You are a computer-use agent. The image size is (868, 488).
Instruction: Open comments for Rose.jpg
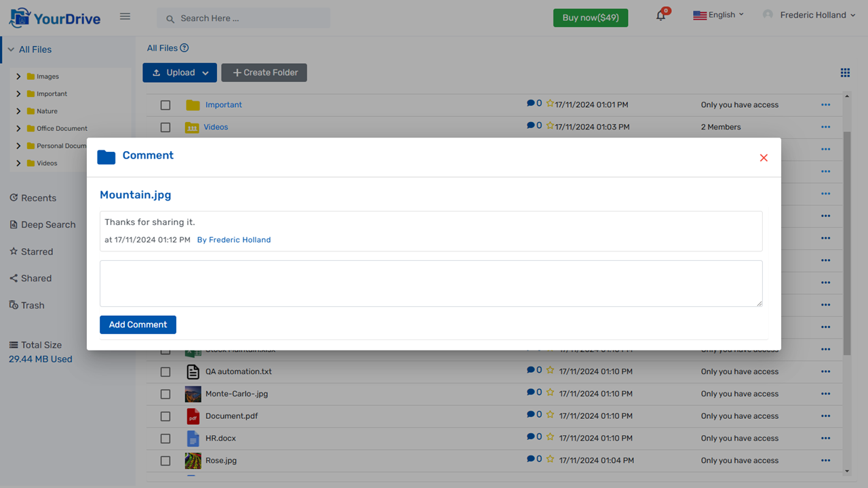pyautogui.click(x=531, y=459)
